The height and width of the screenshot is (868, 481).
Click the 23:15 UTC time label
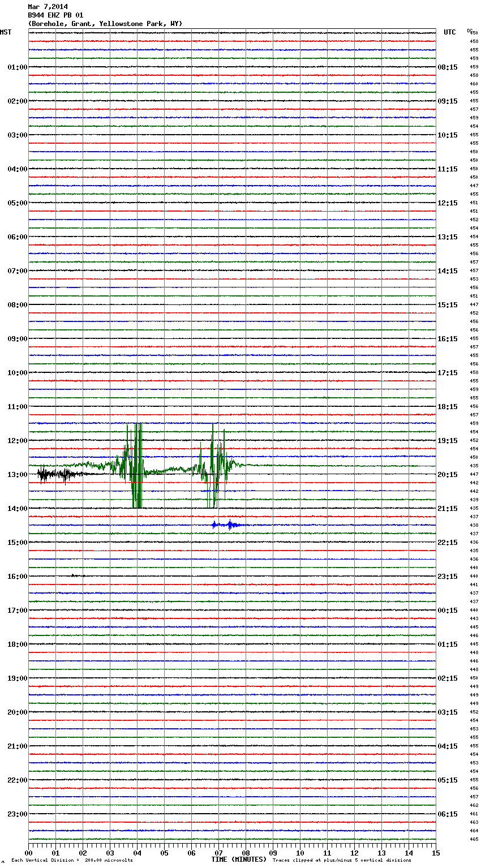(448, 577)
